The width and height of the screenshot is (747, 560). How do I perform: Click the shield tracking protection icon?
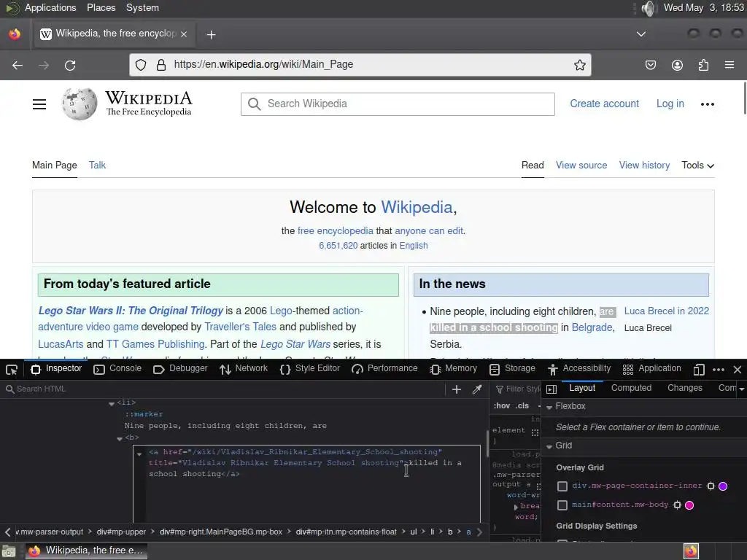141,65
